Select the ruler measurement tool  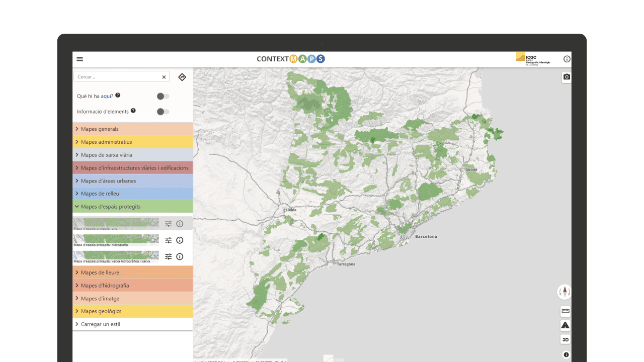565,311
